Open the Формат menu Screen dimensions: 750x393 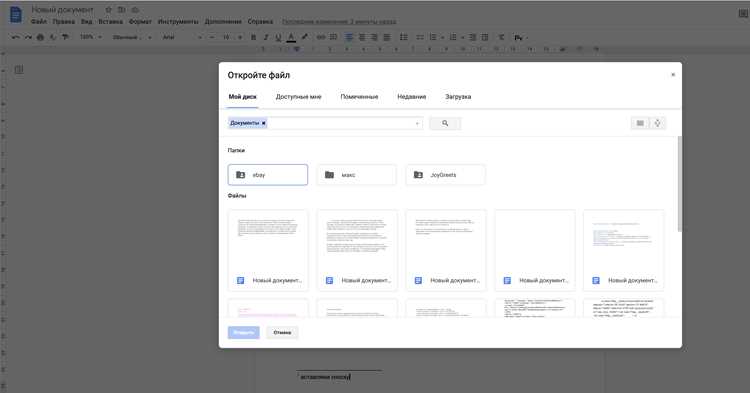[140, 22]
